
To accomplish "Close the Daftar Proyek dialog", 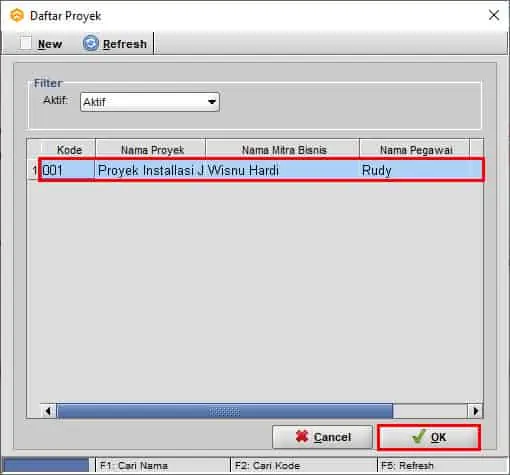I will 494,15.
